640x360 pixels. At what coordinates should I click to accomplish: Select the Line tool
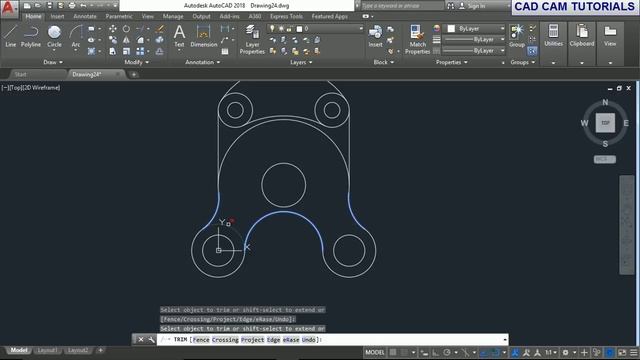[x=11, y=36]
